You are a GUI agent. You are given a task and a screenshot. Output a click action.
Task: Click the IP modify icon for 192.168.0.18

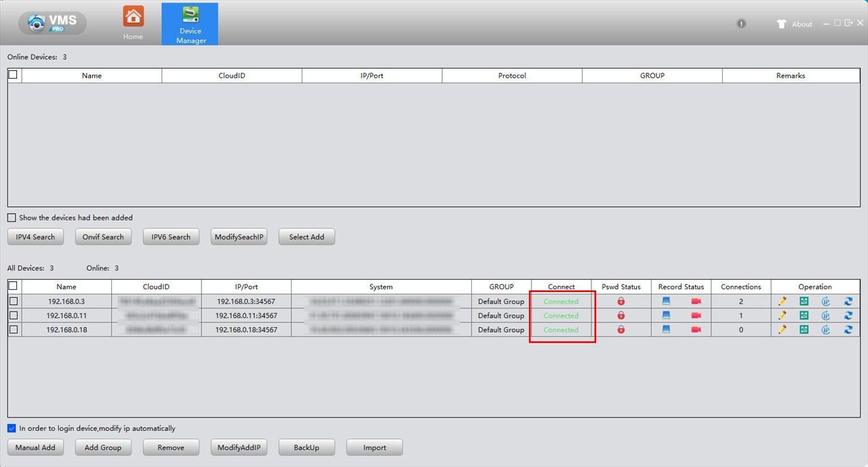[x=826, y=330]
